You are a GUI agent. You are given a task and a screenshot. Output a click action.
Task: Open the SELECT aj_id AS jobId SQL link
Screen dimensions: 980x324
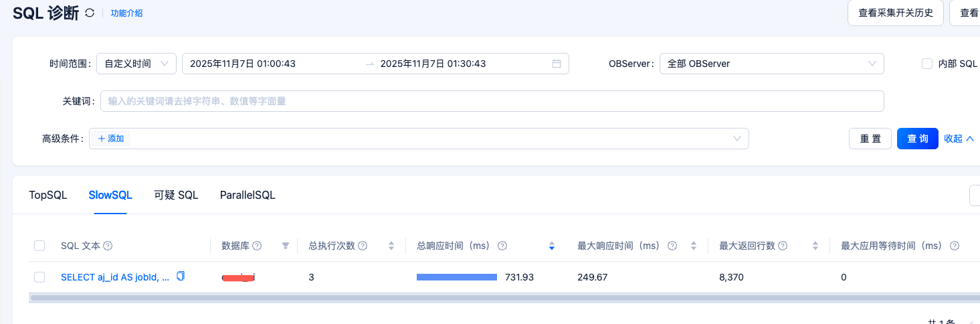(114, 277)
